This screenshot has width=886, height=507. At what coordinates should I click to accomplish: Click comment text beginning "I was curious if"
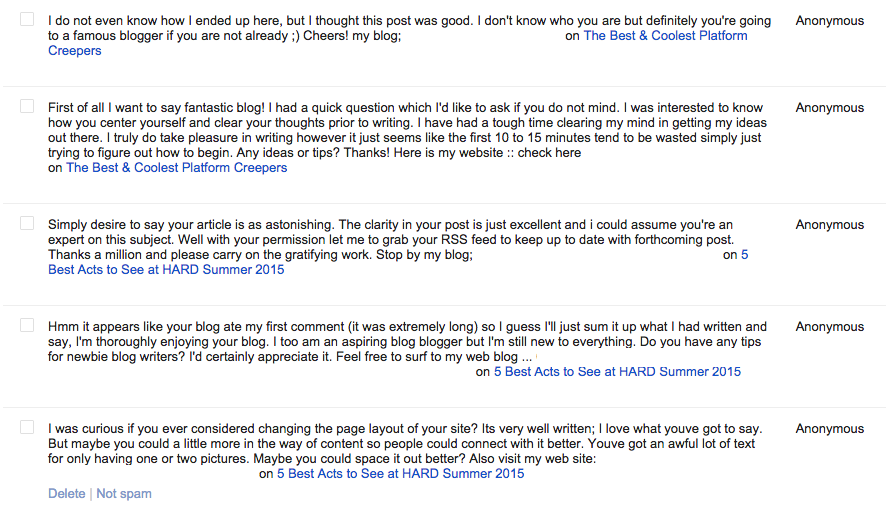click(x=400, y=443)
